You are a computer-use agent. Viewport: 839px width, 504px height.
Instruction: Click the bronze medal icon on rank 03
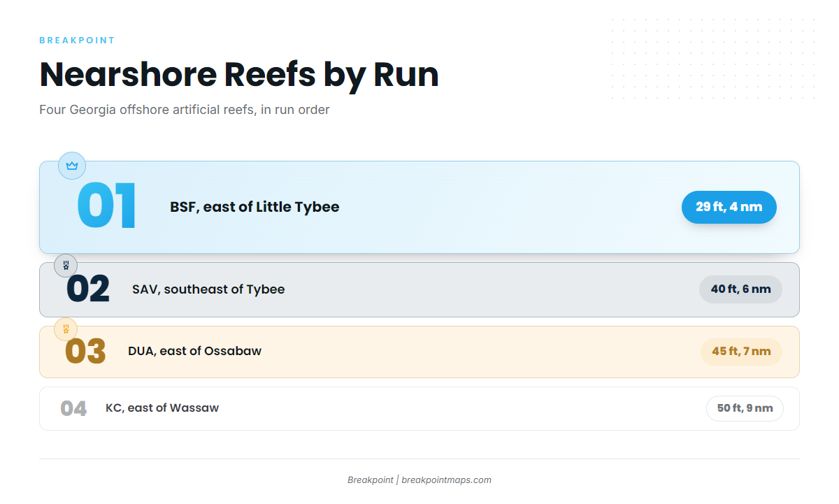pyautogui.click(x=66, y=329)
